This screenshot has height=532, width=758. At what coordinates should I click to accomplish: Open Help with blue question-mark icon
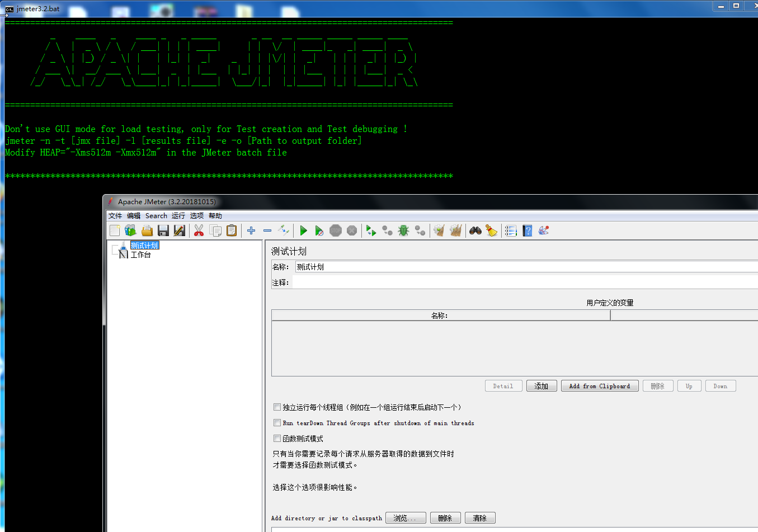(x=527, y=230)
